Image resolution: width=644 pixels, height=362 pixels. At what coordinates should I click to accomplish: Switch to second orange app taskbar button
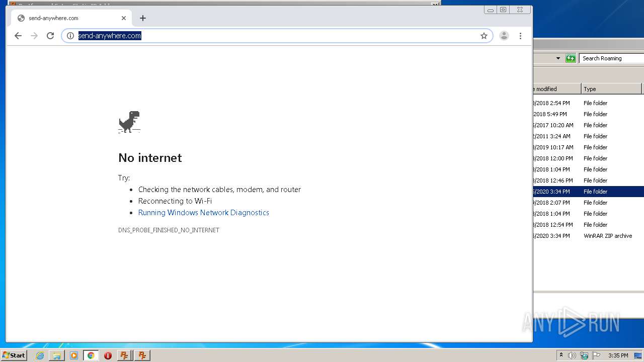[x=142, y=355]
